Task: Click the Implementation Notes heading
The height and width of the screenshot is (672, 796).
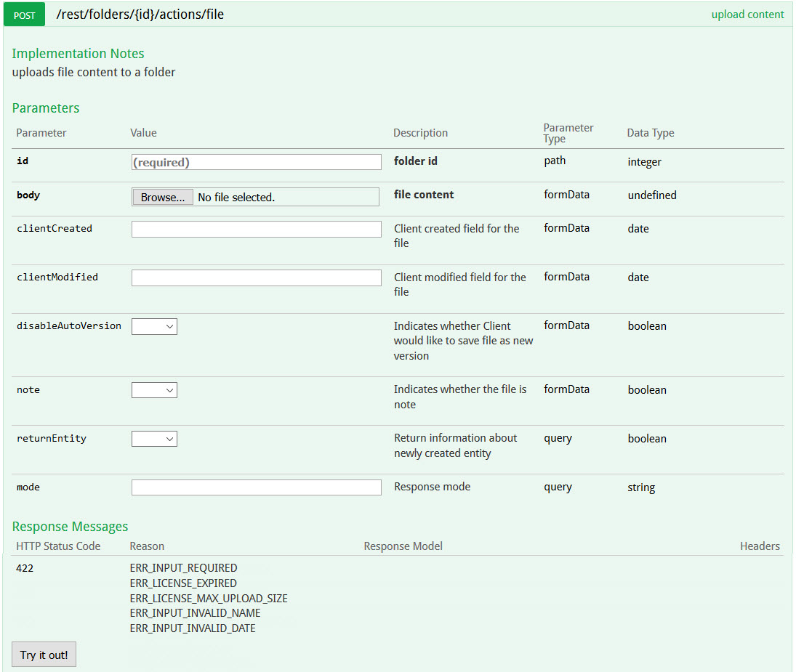Action: (x=78, y=54)
